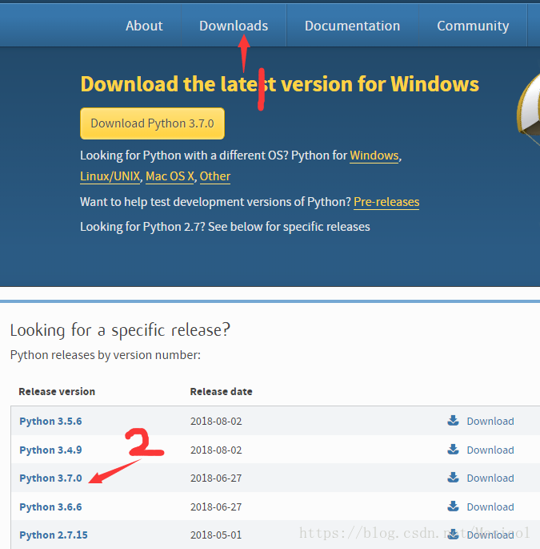540x549 pixels.
Task: Follow the Linux/UNIX link
Action: (x=110, y=176)
